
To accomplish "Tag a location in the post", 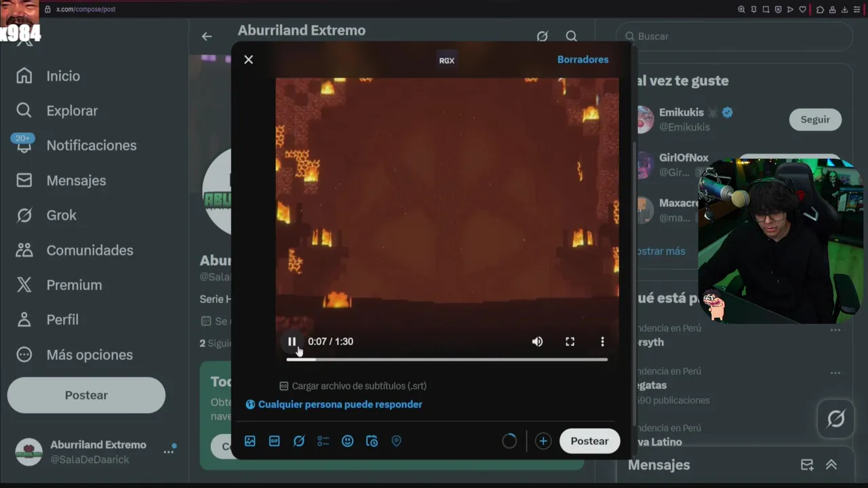I will click(397, 441).
